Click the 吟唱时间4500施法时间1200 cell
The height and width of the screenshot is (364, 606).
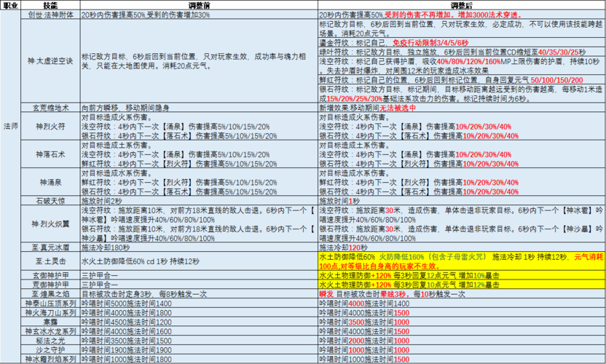coord(199,322)
